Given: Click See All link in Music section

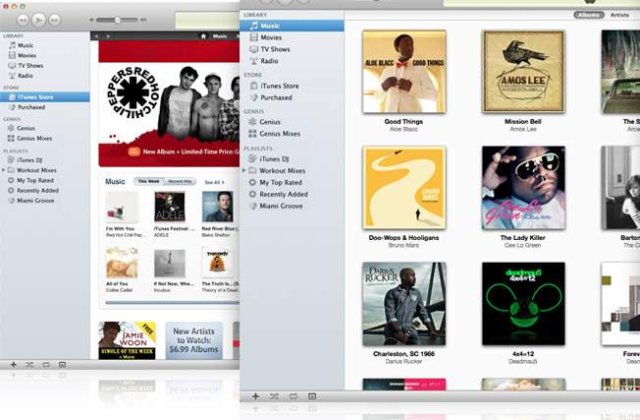Looking at the screenshot, I should point(214,182).
